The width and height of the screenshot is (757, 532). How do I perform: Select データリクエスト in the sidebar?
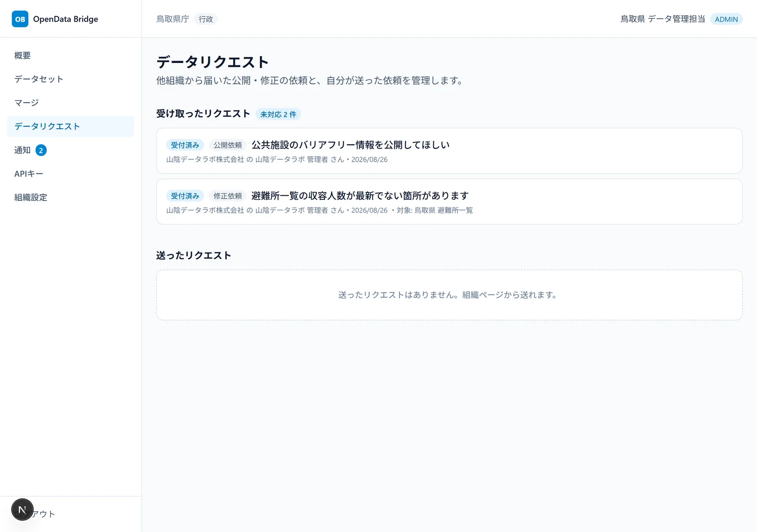coord(70,126)
